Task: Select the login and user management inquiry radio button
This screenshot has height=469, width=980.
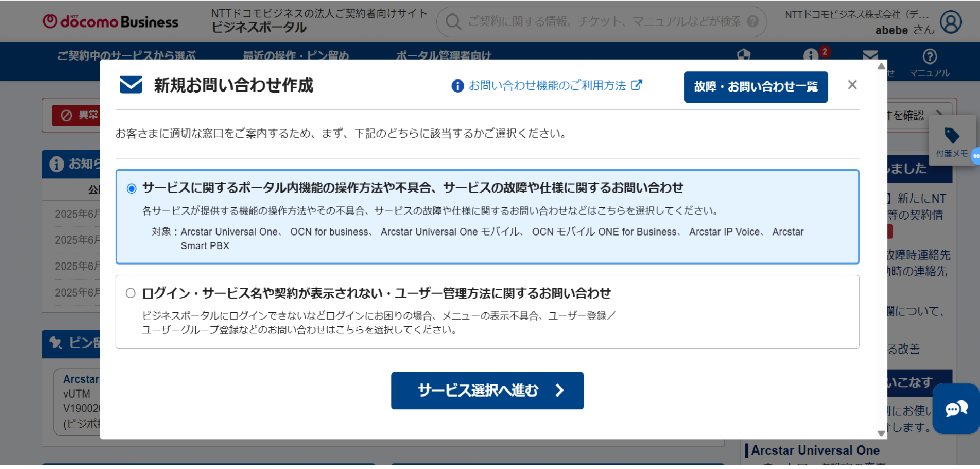Action: (x=131, y=293)
